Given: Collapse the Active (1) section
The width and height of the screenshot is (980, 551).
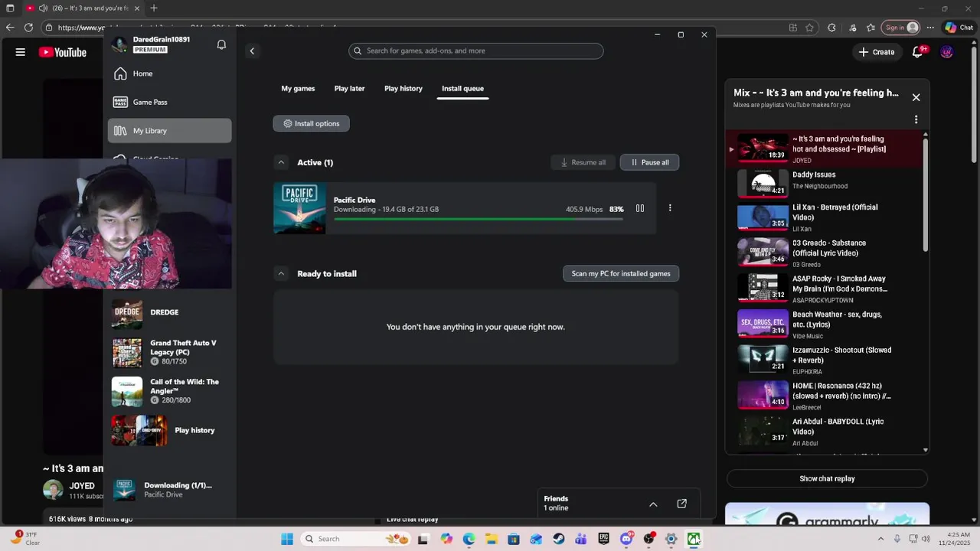Looking at the screenshot, I should click(x=281, y=162).
